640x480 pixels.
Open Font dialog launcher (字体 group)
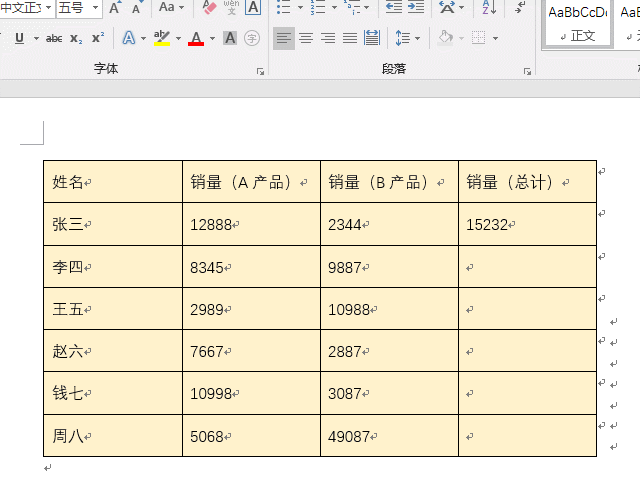click(x=260, y=72)
